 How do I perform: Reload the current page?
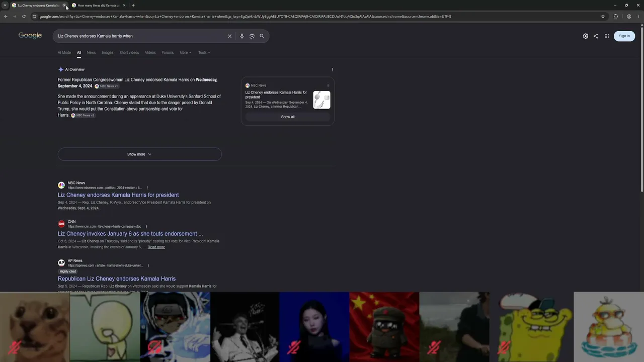pyautogui.click(x=24, y=17)
